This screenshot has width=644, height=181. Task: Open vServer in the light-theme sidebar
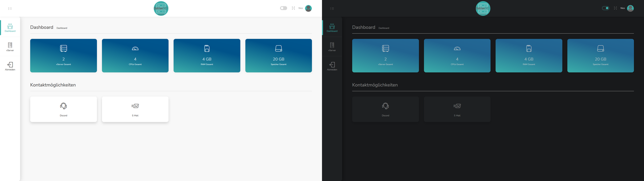click(10, 47)
